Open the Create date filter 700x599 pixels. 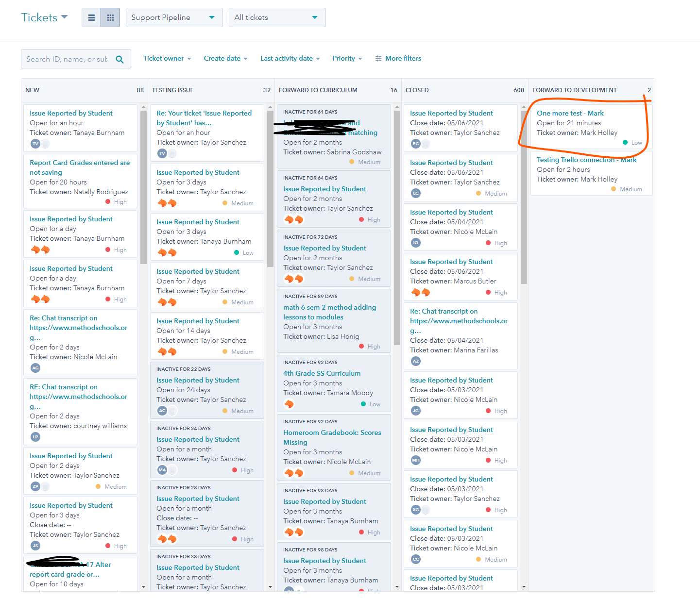225,59
